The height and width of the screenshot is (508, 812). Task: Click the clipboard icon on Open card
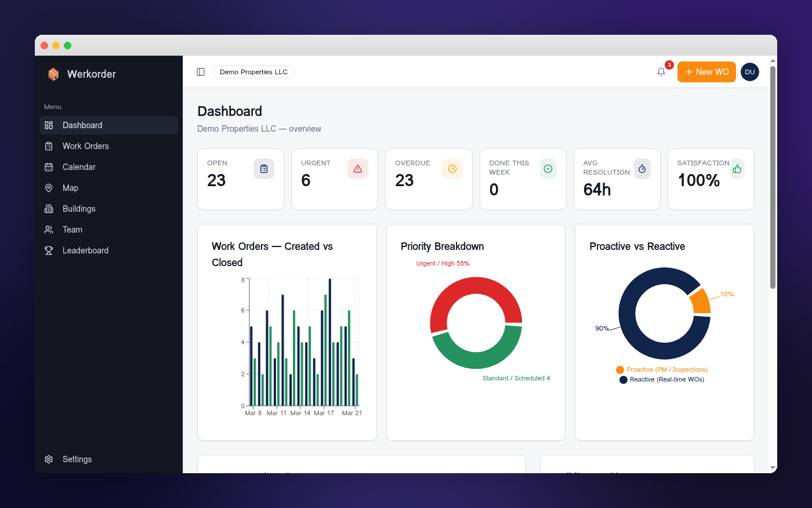pyautogui.click(x=264, y=169)
